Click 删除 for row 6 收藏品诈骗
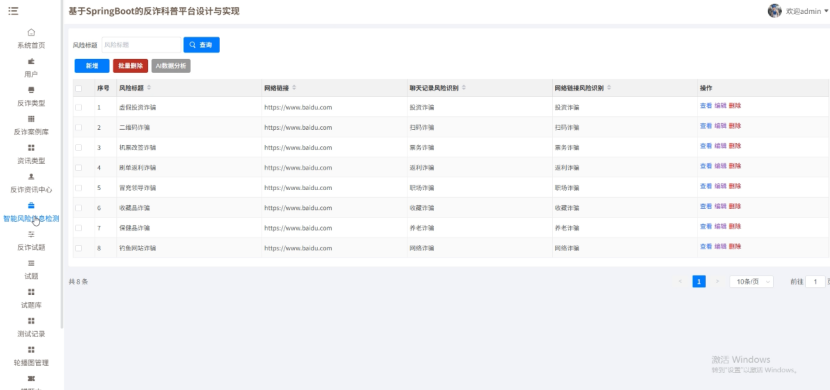830x390 pixels. click(x=735, y=206)
